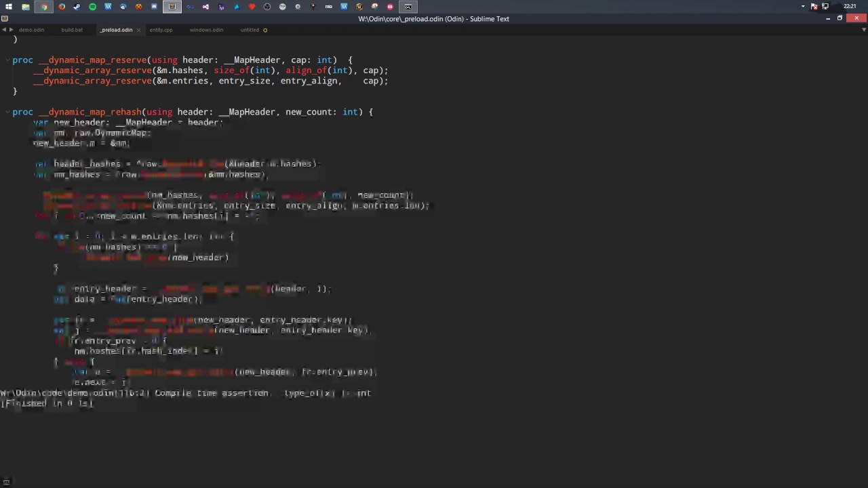
Task: Open the World of Warcraft taskbar icon
Action: (x=359, y=7)
